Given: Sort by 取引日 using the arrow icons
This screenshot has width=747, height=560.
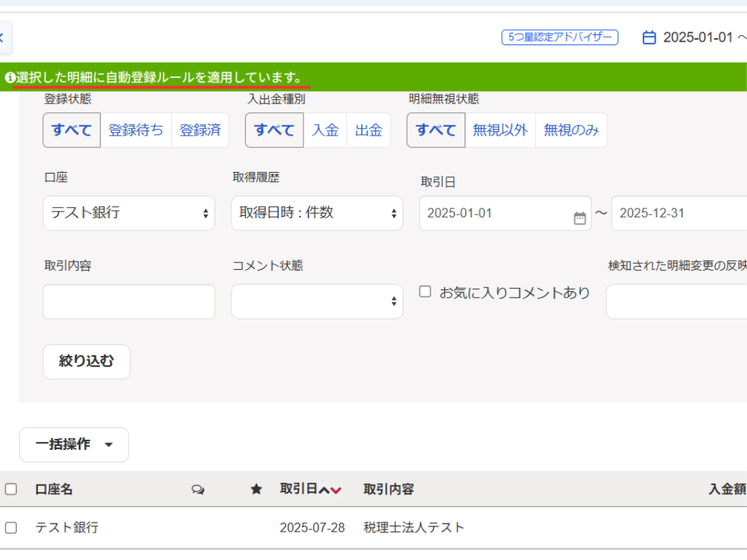Looking at the screenshot, I should click(x=330, y=490).
